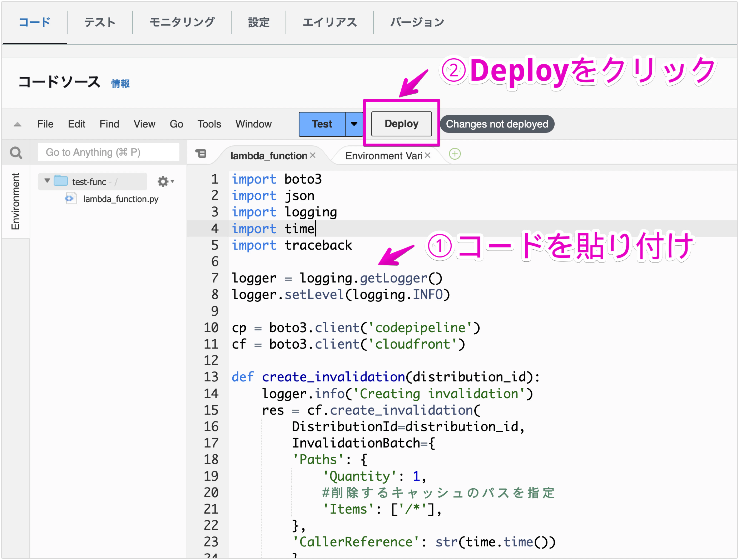Open the Tools menu
Screen dimensions: 739x560
(209, 124)
